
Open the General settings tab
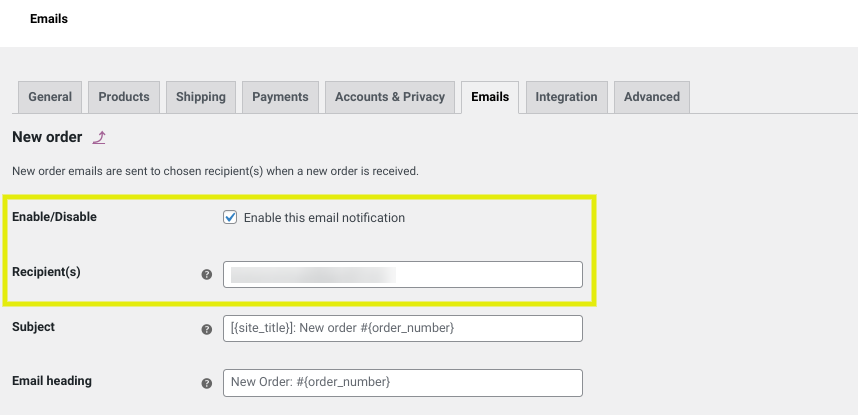[50, 97]
